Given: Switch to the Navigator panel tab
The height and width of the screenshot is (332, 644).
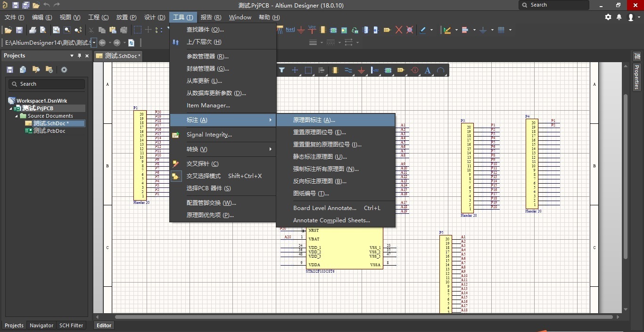Looking at the screenshot, I should [x=41, y=325].
